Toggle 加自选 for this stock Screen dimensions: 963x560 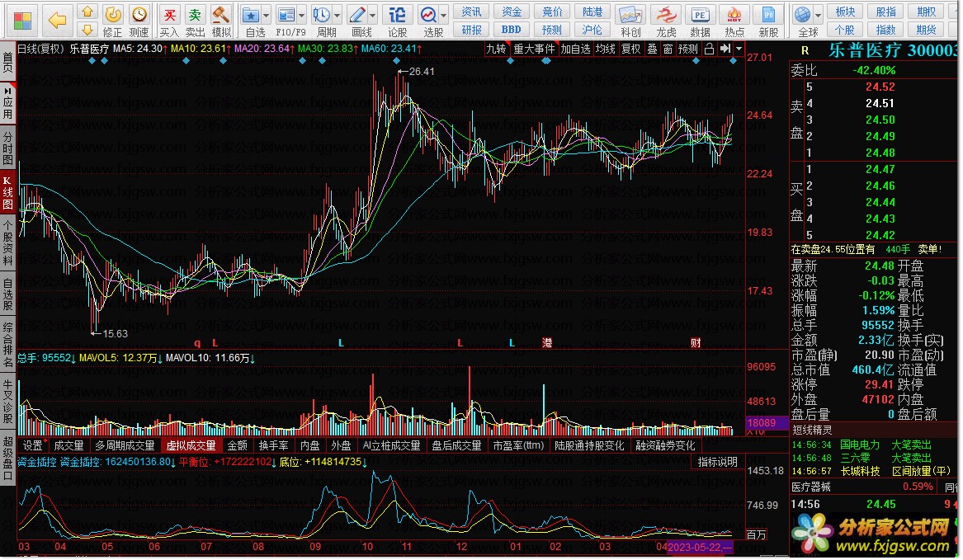pos(575,49)
